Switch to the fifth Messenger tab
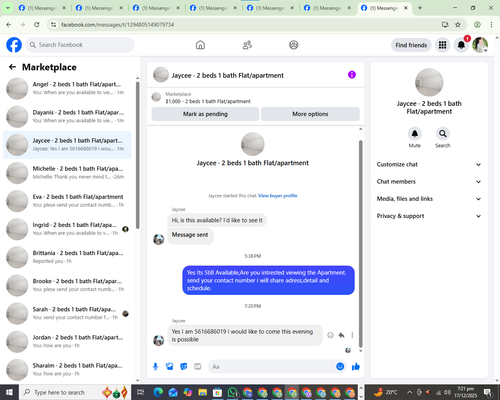500x400 pixels. tap(269, 8)
